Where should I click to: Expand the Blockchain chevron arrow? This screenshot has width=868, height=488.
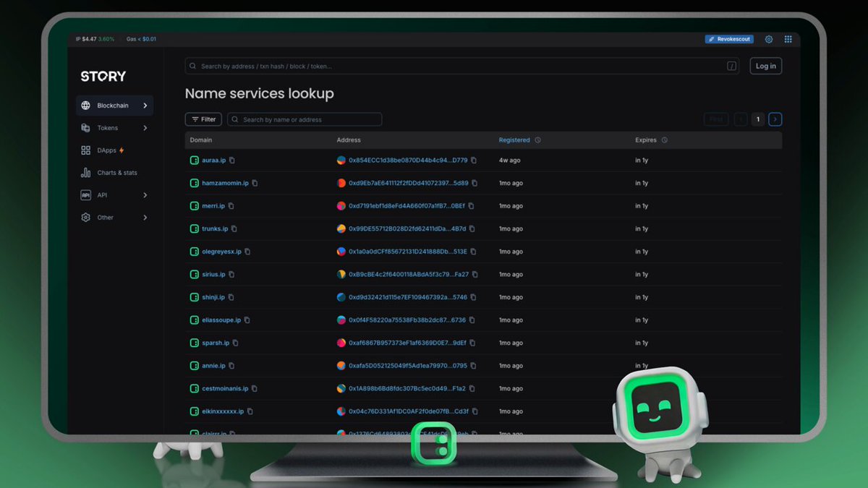(145, 106)
